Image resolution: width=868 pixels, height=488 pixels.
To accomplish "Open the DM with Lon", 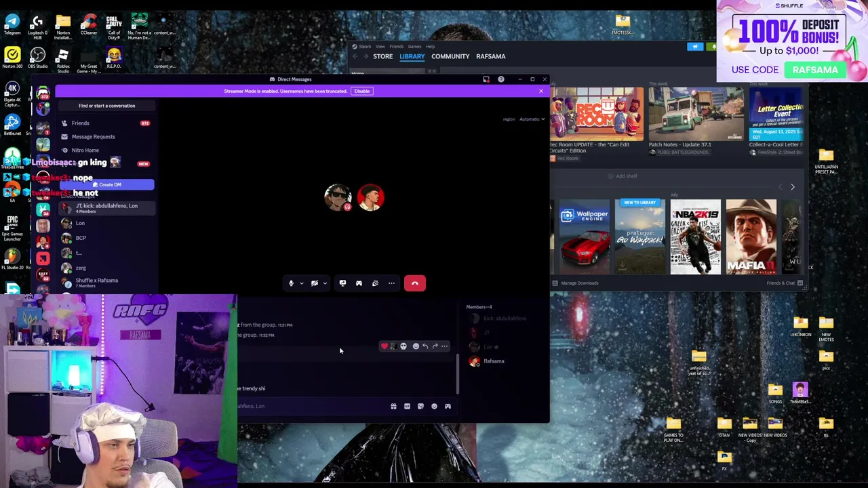I will (x=106, y=224).
